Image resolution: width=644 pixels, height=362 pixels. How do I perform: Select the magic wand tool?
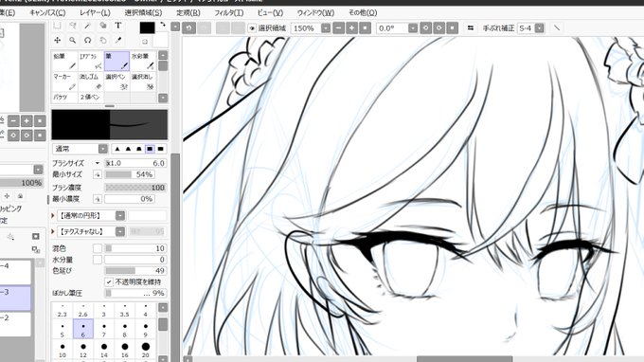[x=88, y=26]
